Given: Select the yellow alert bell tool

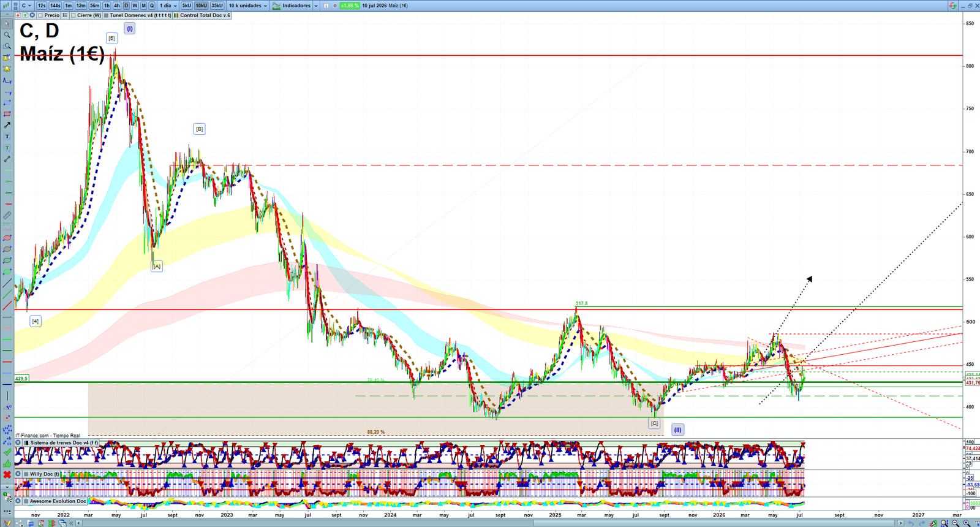Looking at the screenshot, I should (x=7, y=69).
